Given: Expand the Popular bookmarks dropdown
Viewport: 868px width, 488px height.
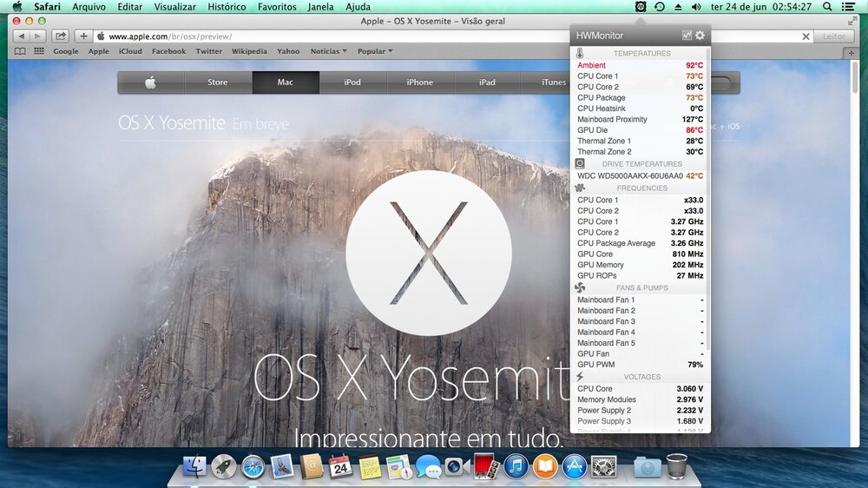Looking at the screenshot, I should click(375, 51).
